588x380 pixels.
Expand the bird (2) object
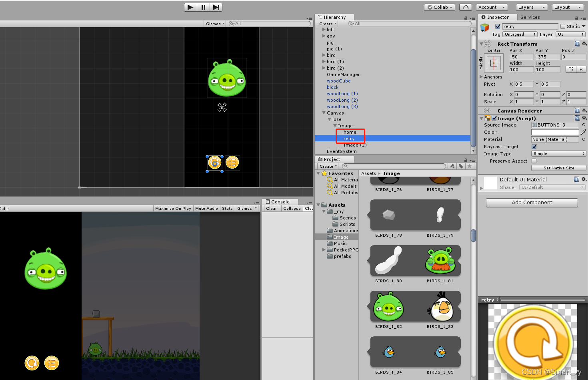coord(324,68)
